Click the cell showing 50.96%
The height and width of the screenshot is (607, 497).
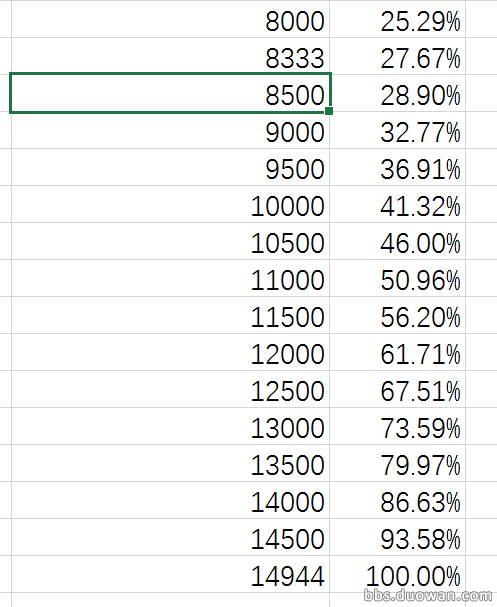click(x=398, y=278)
